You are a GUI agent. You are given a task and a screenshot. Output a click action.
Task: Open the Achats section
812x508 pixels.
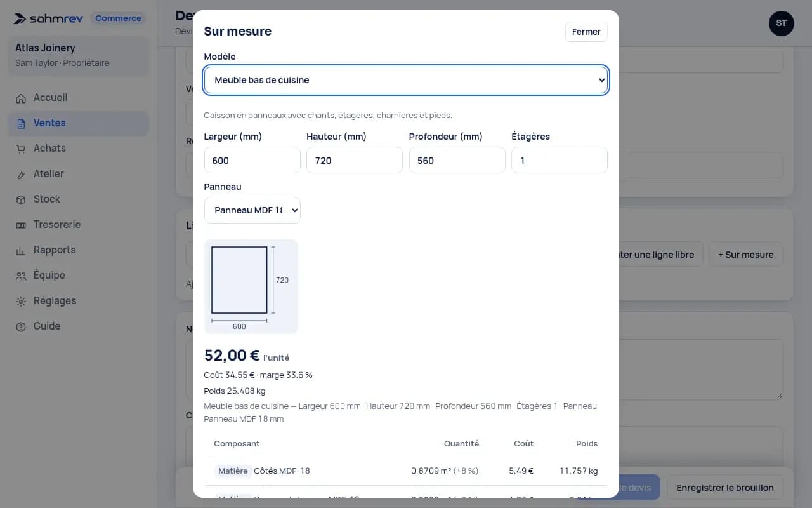tap(78, 149)
